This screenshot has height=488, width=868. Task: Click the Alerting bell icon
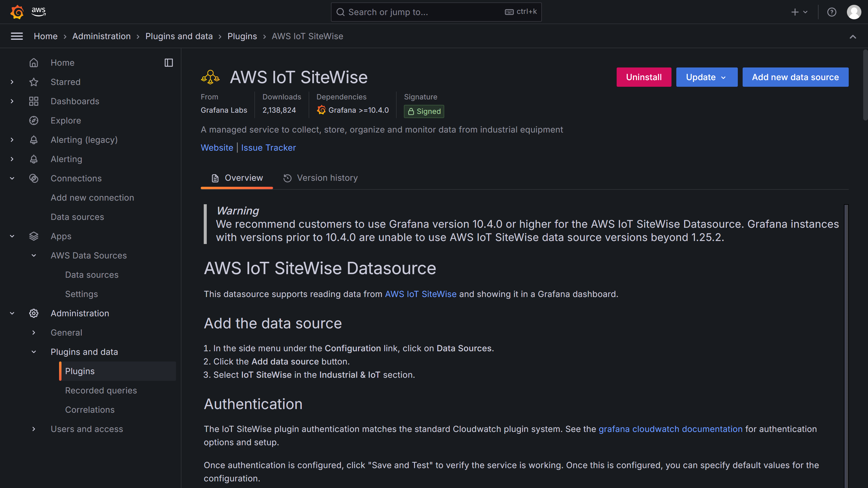point(34,159)
